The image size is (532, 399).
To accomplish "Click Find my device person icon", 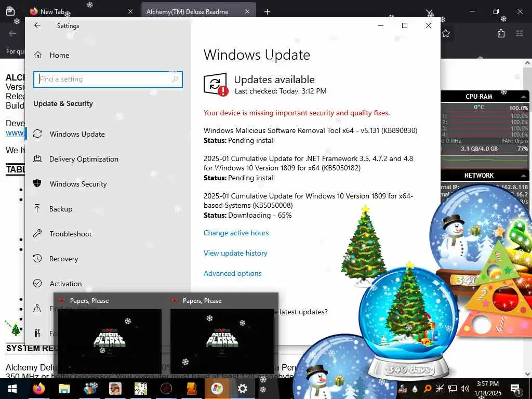I will [x=37, y=308].
